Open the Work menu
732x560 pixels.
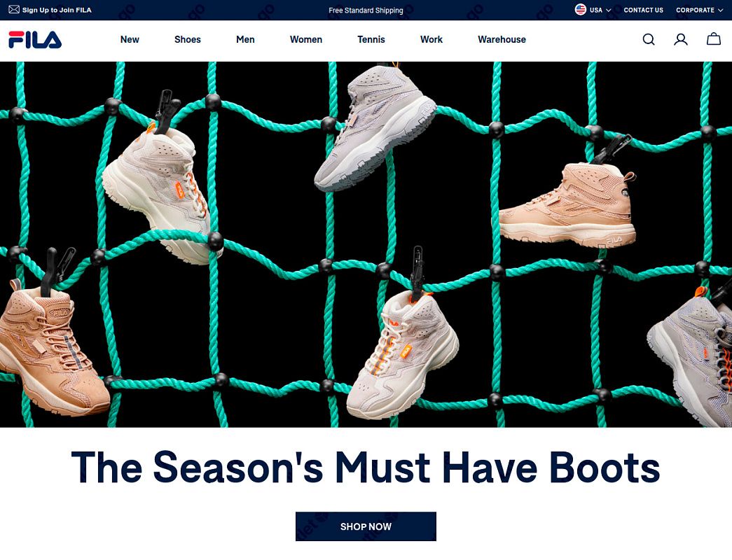click(431, 40)
